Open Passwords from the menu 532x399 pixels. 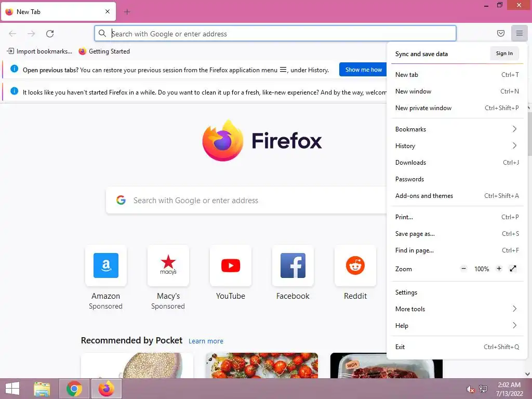(x=457, y=179)
